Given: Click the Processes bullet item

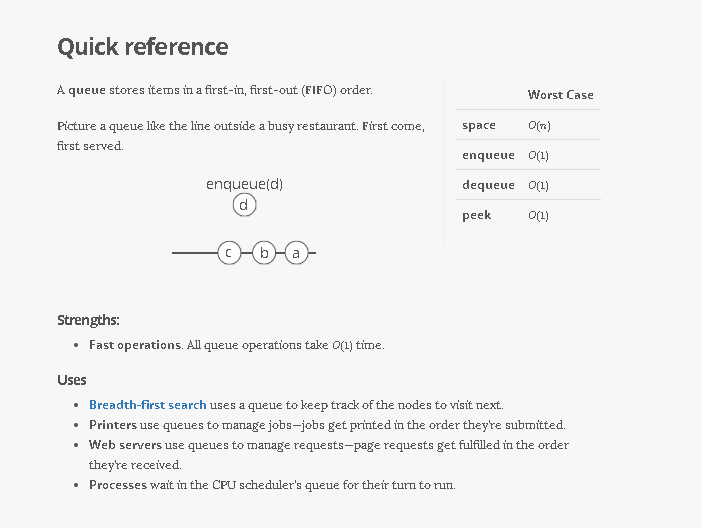Looking at the screenshot, I should coord(118,485).
